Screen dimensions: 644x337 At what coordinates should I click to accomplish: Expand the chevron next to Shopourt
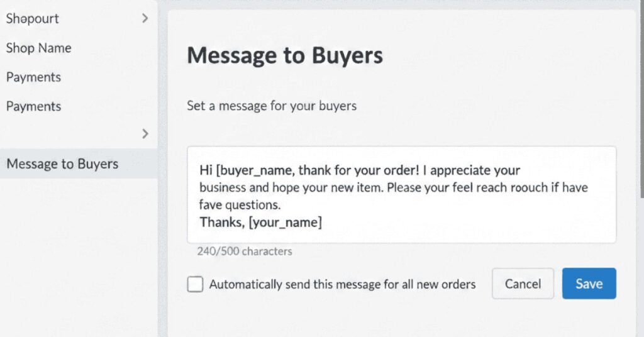(x=145, y=18)
